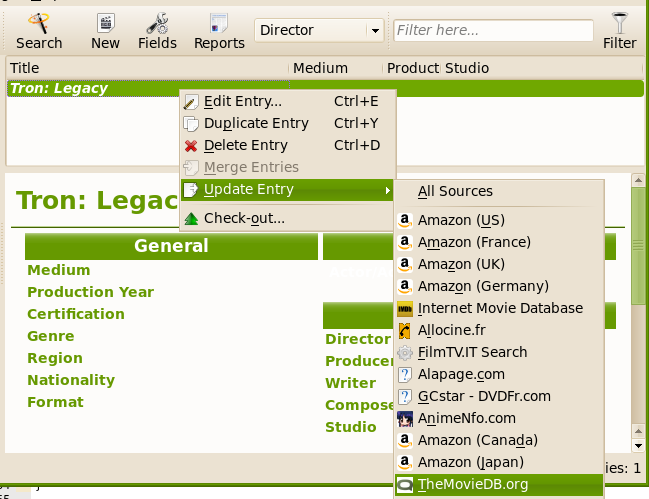Choose Delete Entry from context menu
This screenshot has width=649, height=499.
tap(288, 145)
